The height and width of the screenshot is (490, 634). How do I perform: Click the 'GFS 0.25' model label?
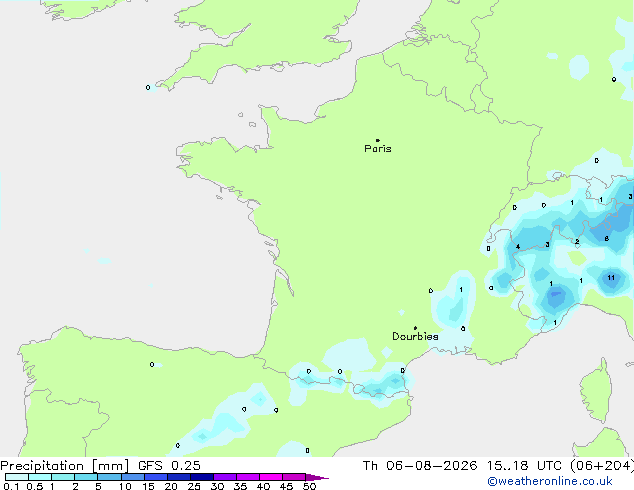pyautogui.click(x=169, y=466)
